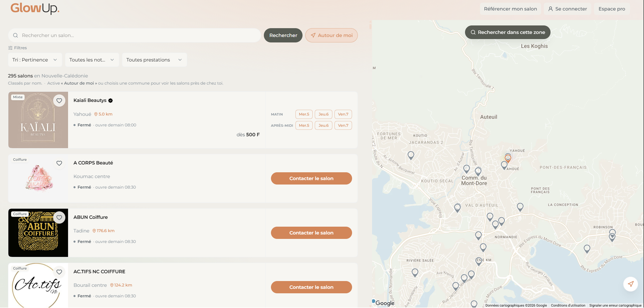Open the Conditions d'utilisation map link
Image resolution: width=644 pixels, height=308 pixels.
(x=568, y=306)
